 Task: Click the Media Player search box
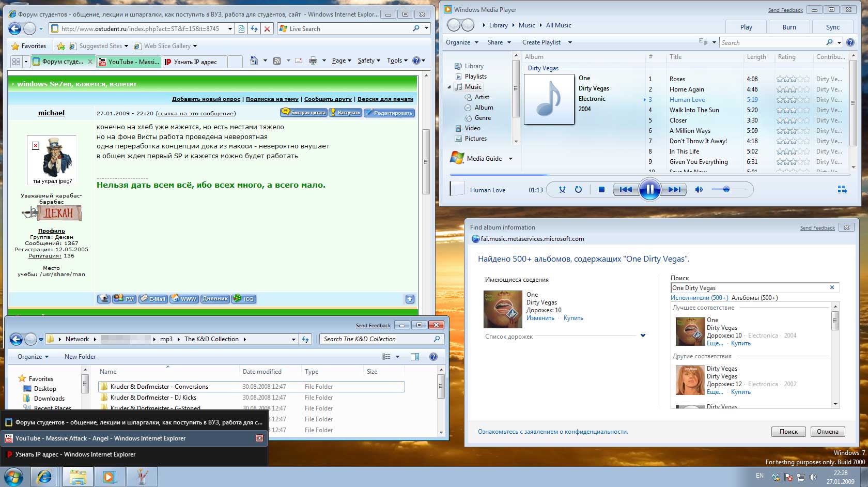click(x=773, y=42)
